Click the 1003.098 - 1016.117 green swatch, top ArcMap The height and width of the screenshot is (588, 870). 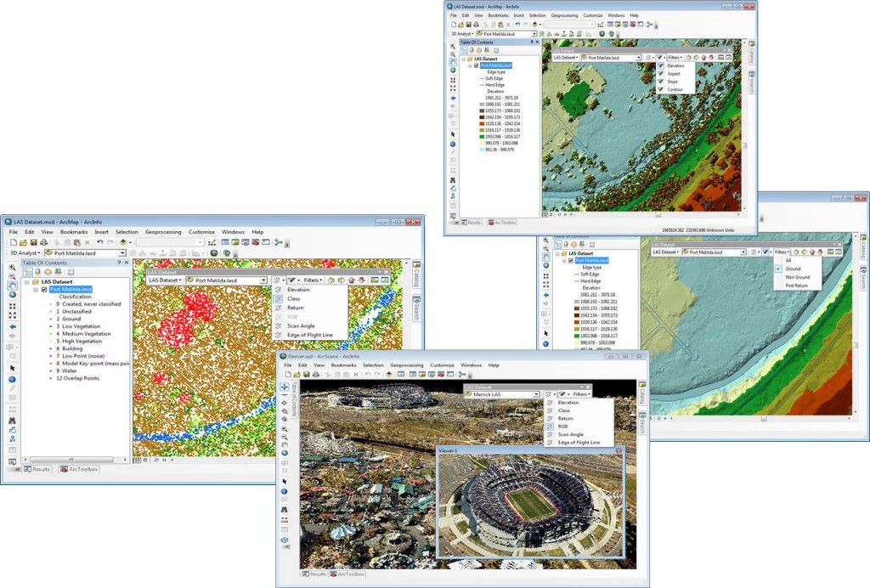[482, 137]
